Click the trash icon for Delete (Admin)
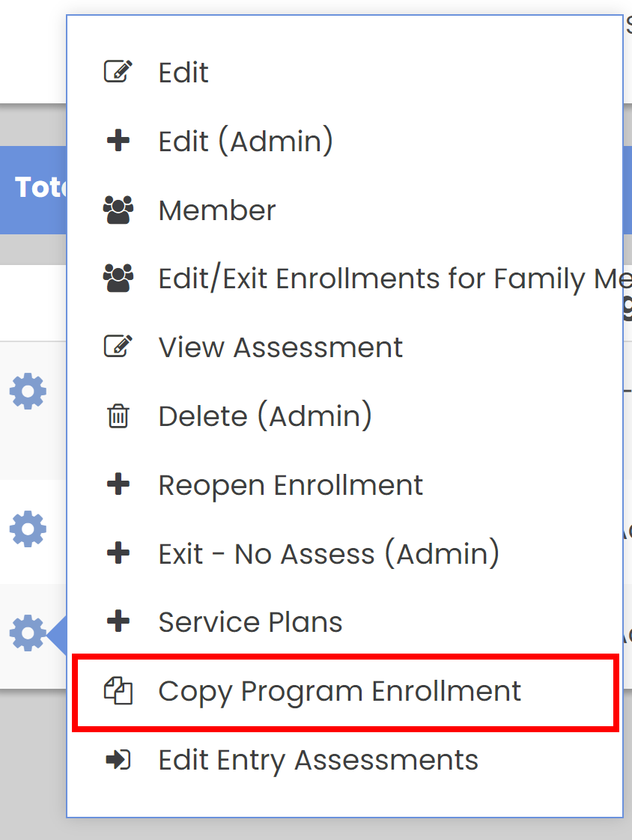 (x=118, y=416)
